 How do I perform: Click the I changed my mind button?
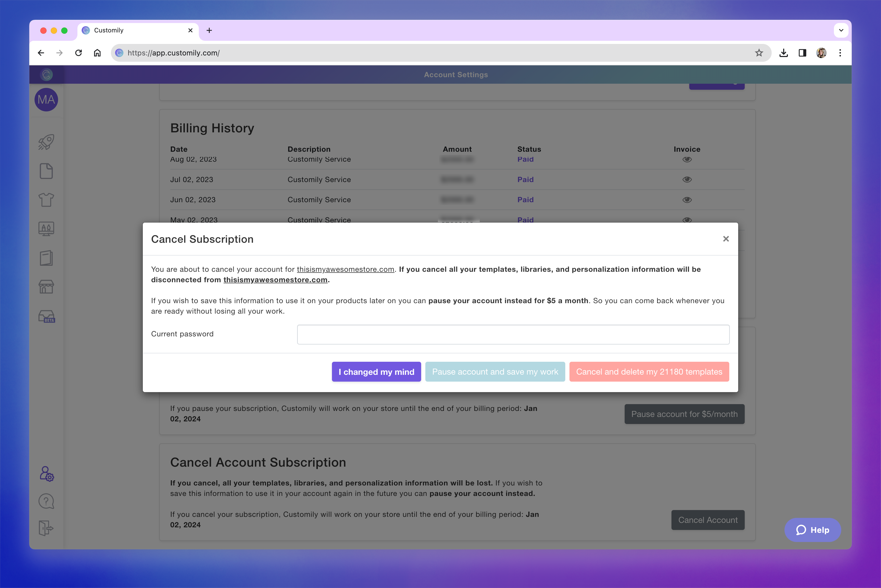pos(376,372)
